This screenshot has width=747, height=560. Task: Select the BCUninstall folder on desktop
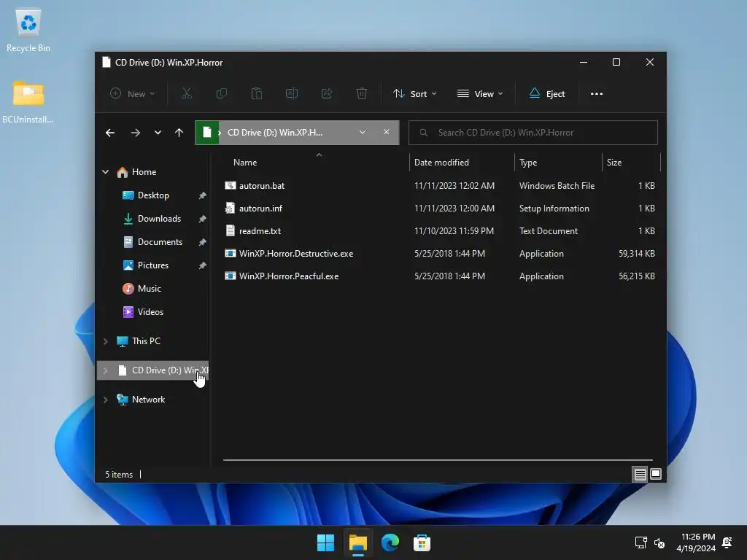click(28, 102)
